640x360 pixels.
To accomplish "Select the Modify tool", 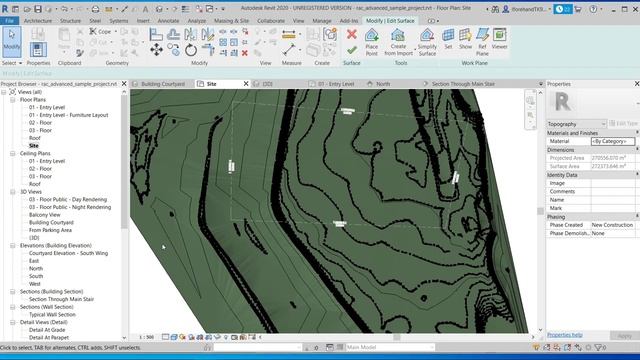I will point(11,42).
